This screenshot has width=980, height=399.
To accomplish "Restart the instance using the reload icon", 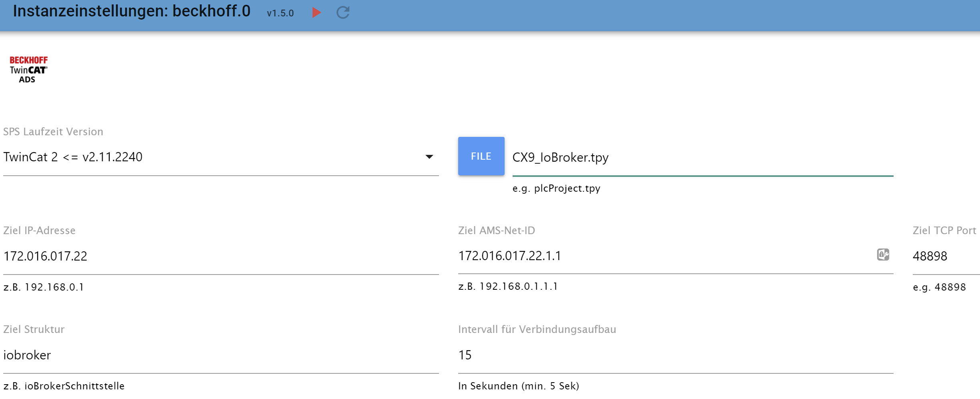I will tap(343, 13).
